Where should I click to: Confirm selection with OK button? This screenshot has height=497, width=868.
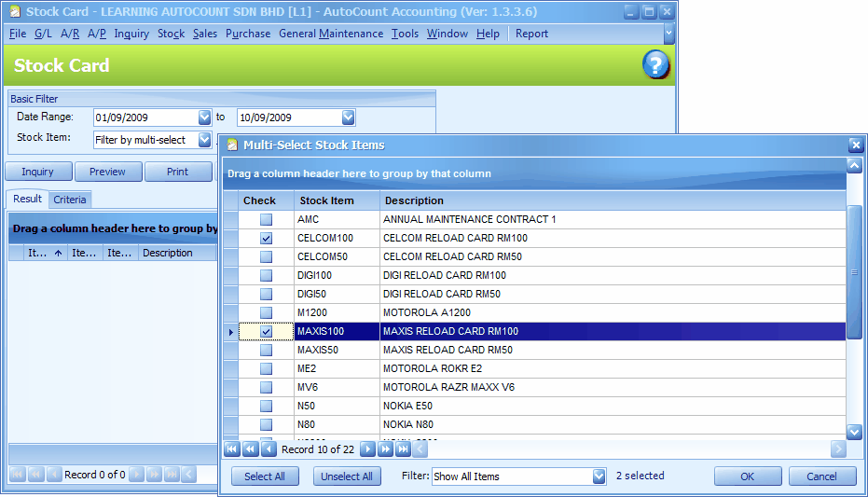pyautogui.click(x=748, y=476)
